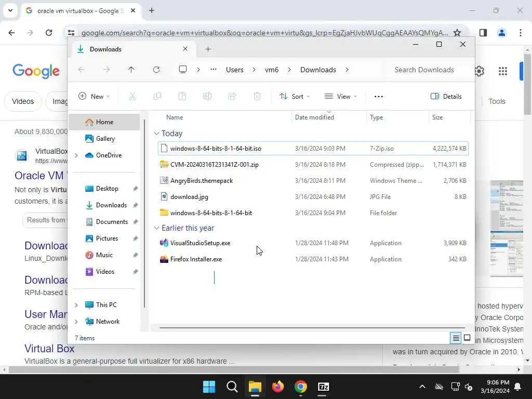This screenshot has width=532, height=399.
Task: Select Firefox Installer.exe file
Action: pyautogui.click(x=313, y=259)
